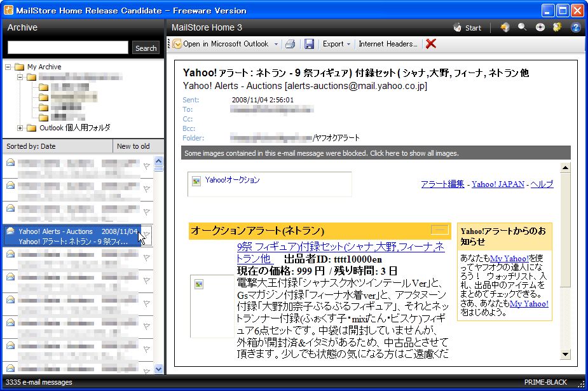The height and width of the screenshot is (391, 588).
Task: Toggle the New to old sort order
Action: 138,146
